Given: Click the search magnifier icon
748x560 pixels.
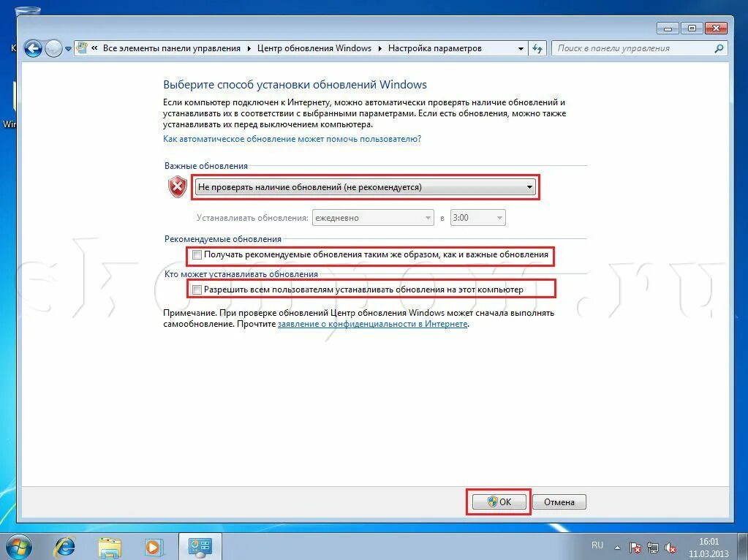Looking at the screenshot, I should [719, 48].
